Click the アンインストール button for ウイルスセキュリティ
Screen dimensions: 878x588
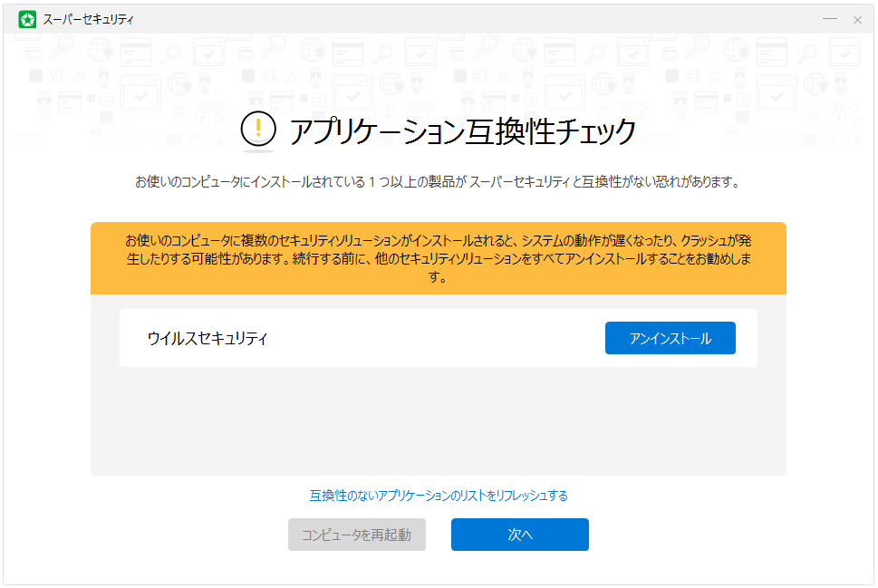point(670,338)
